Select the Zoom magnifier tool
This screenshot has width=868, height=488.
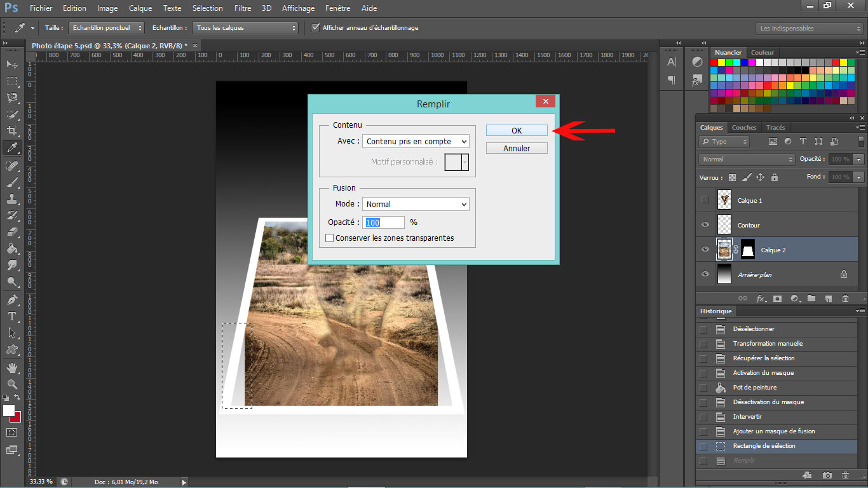(x=12, y=384)
